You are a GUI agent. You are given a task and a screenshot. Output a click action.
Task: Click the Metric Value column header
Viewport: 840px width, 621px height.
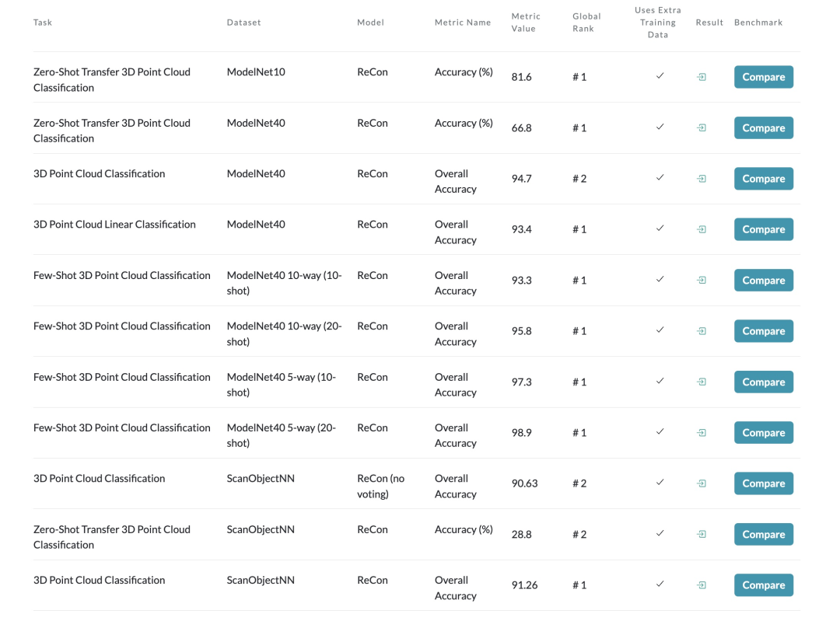click(x=526, y=23)
